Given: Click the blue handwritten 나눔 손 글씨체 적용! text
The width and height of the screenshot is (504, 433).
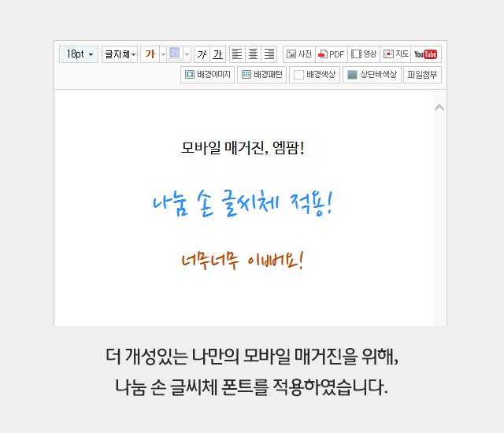Looking at the screenshot, I should [243, 203].
